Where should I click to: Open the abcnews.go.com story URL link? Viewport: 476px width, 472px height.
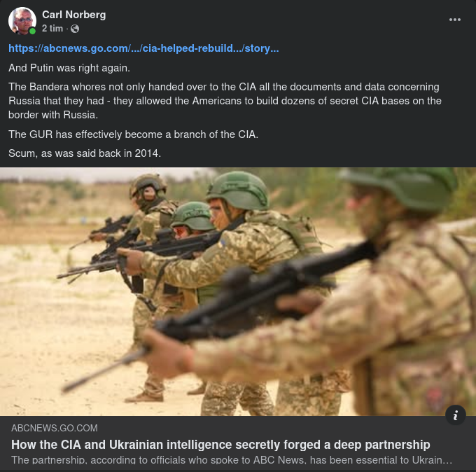click(x=143, y=48)
